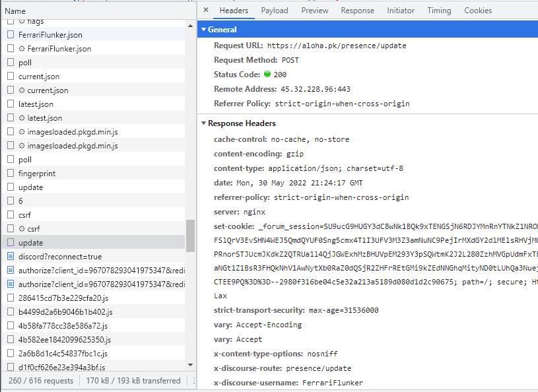Click the 260 / 616 requests status

pyautogui.click(x=41, y=381)
